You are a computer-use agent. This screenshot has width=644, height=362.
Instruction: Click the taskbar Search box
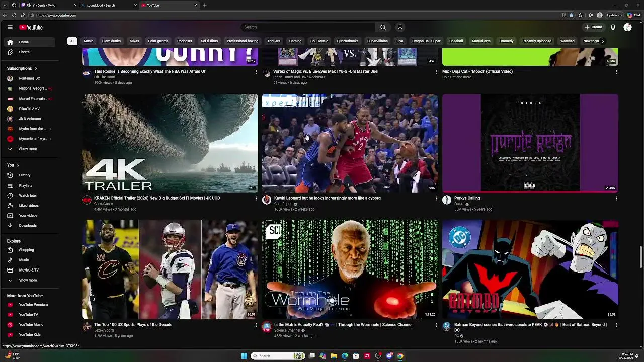click(x=277, y=356)
